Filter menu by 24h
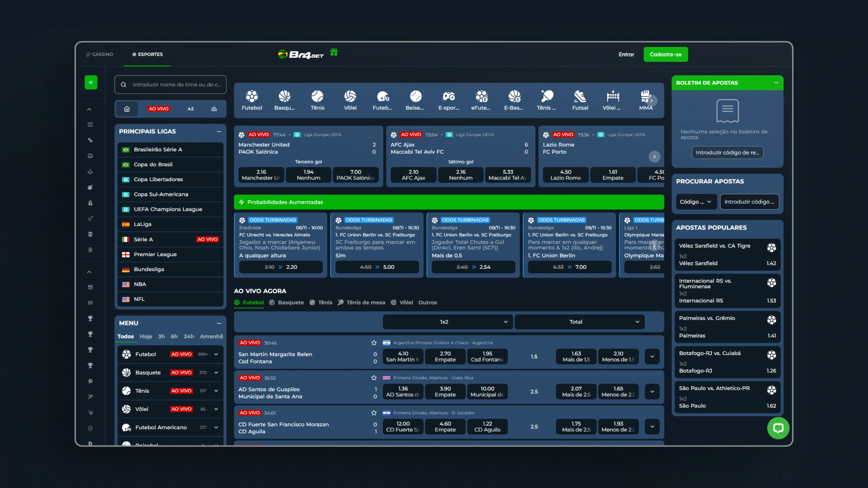This screenshot has width=868, height=488. [x=189, y=337]
